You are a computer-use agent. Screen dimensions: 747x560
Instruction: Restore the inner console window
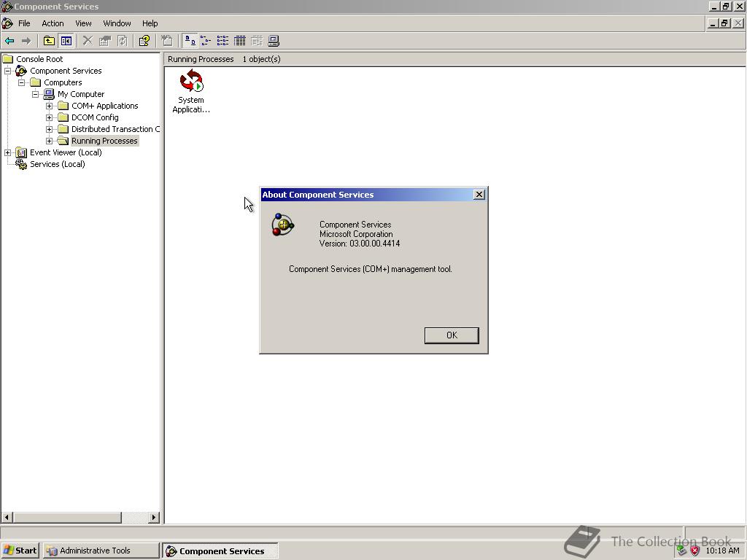click(724, 23)
